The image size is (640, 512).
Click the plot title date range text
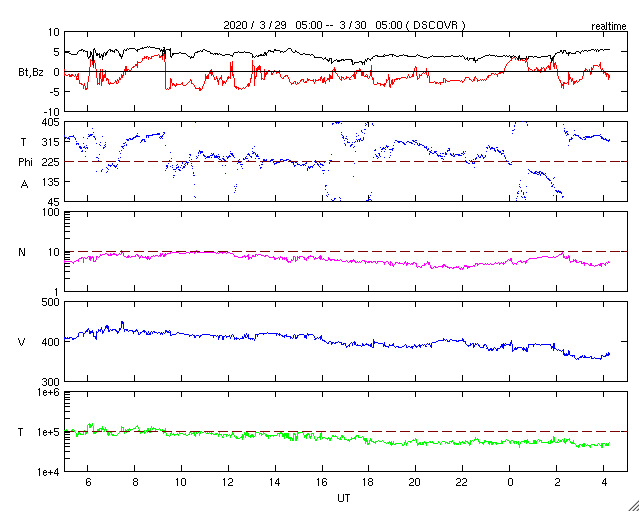[x=344, y=25]
